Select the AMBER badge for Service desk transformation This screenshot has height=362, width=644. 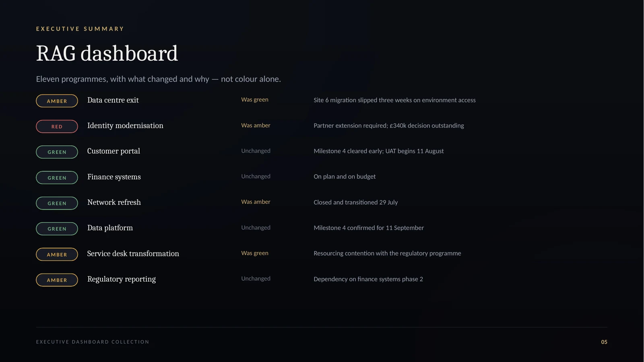click(x=57, y=254)
